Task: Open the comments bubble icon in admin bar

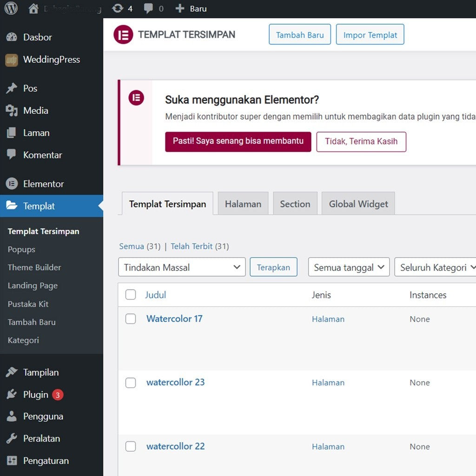Action: pyautogui.click(x=148, y=8)
